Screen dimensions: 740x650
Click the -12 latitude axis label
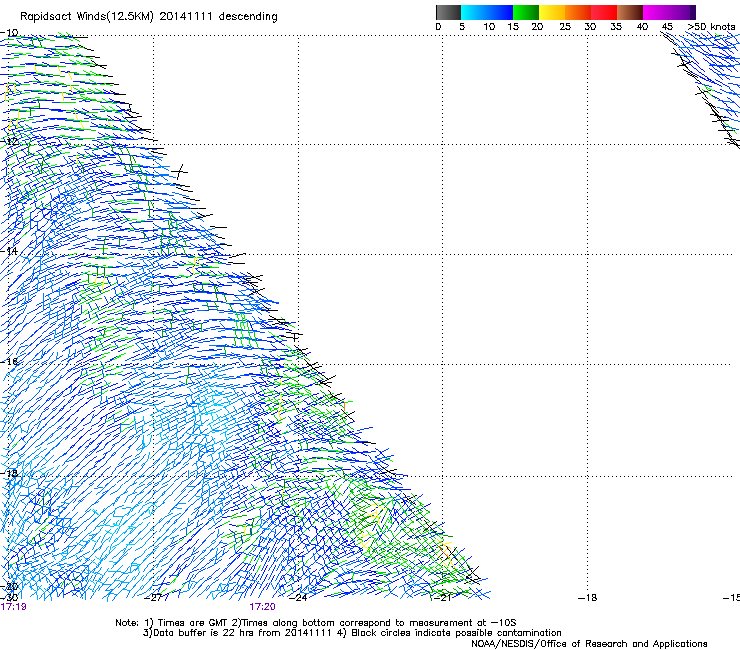(9, 142)
